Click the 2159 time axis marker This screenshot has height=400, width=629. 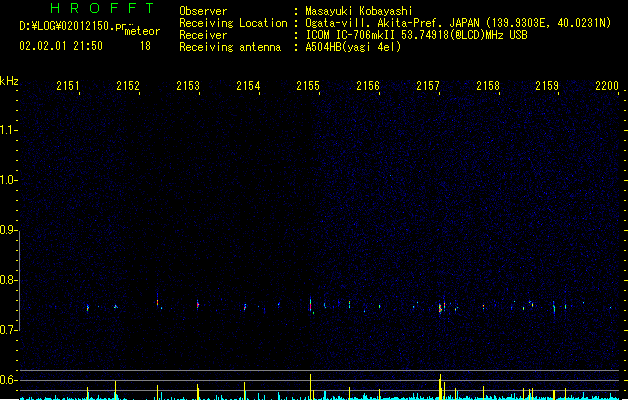pyautogui.click(x=547, y=85)
